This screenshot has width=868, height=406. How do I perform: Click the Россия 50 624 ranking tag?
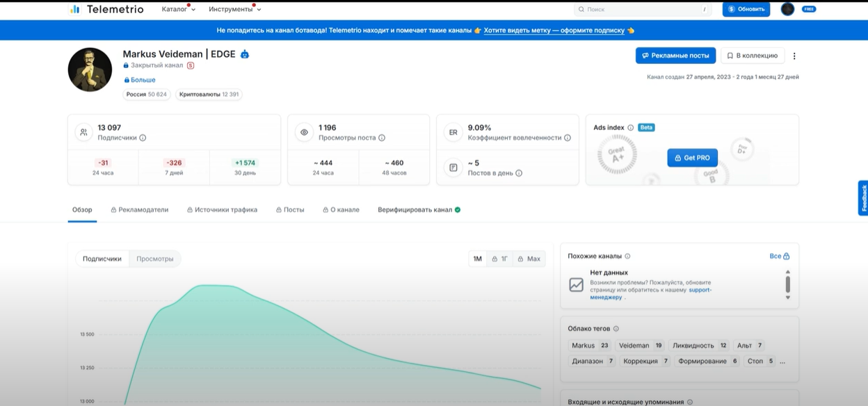click(x=147, y=95)
